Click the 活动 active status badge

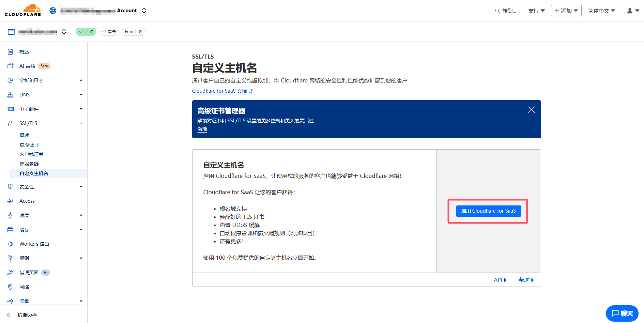click(86, 32)
